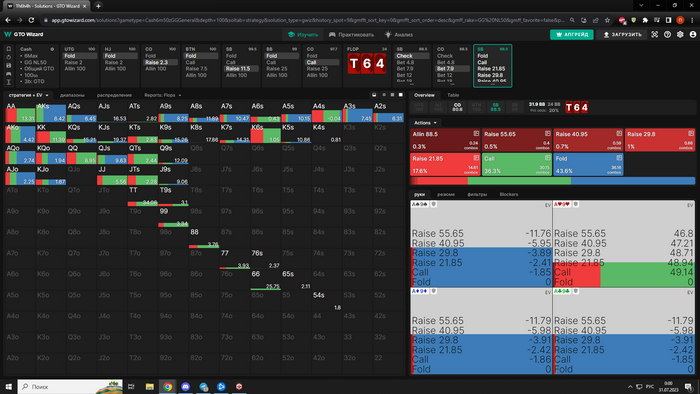This screenshot has height=394, width=700.
Task: Click the GTO Wizard logo
Action: point(24,34)
